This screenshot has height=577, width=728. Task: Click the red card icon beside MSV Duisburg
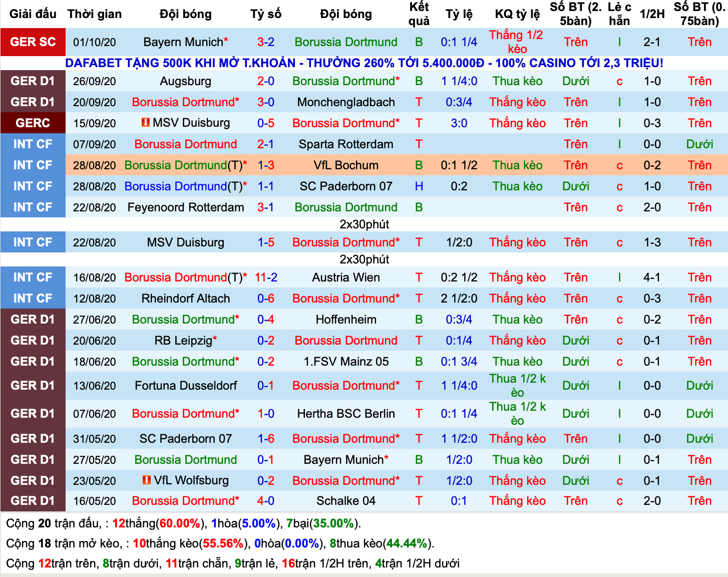click(146, 123)
